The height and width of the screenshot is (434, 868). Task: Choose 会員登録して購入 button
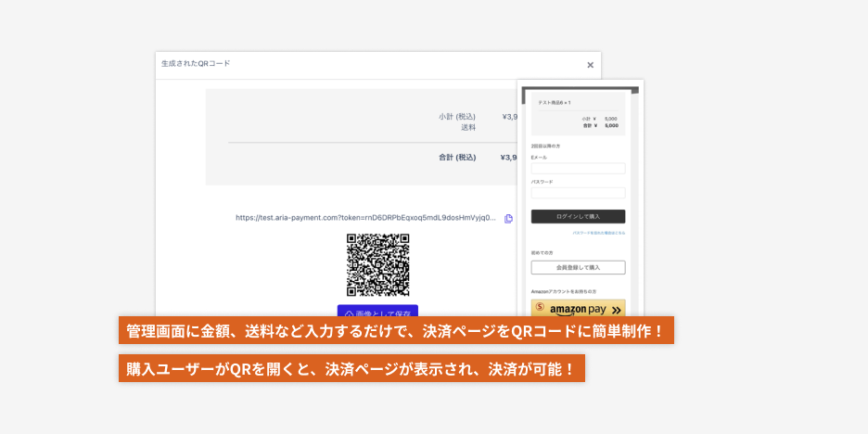click(578, 267)
